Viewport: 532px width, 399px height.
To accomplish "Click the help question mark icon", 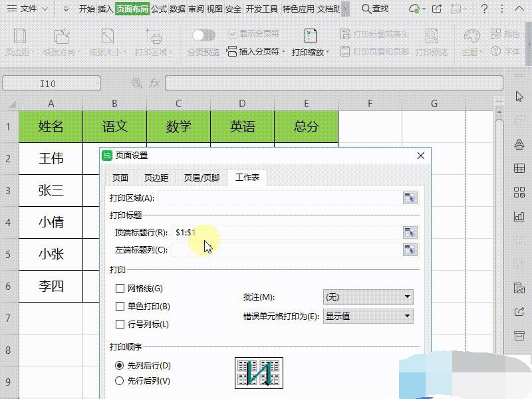I will [x=485, y=9].
